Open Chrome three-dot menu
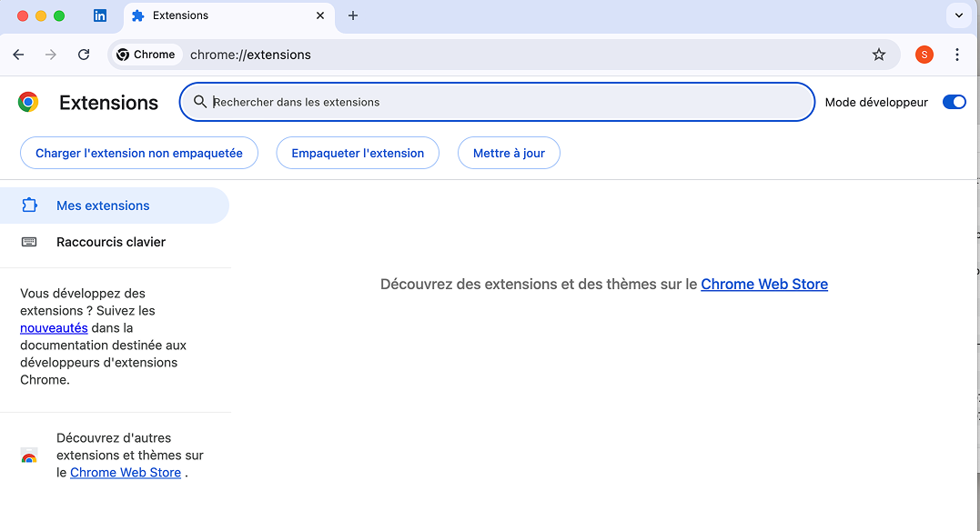 coord(957,55)
